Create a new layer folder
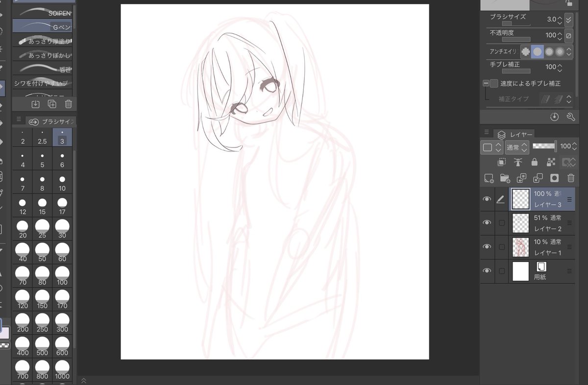This screenshot has width=588, height=385. coord(505,178)
